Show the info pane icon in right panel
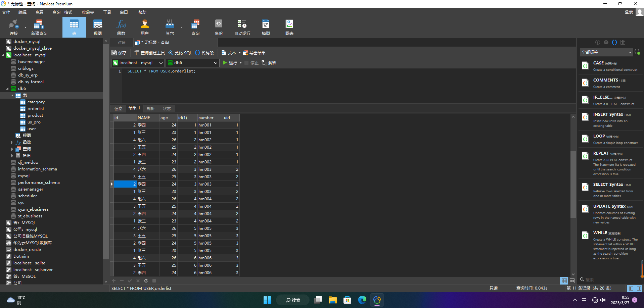 coord(598,42)
